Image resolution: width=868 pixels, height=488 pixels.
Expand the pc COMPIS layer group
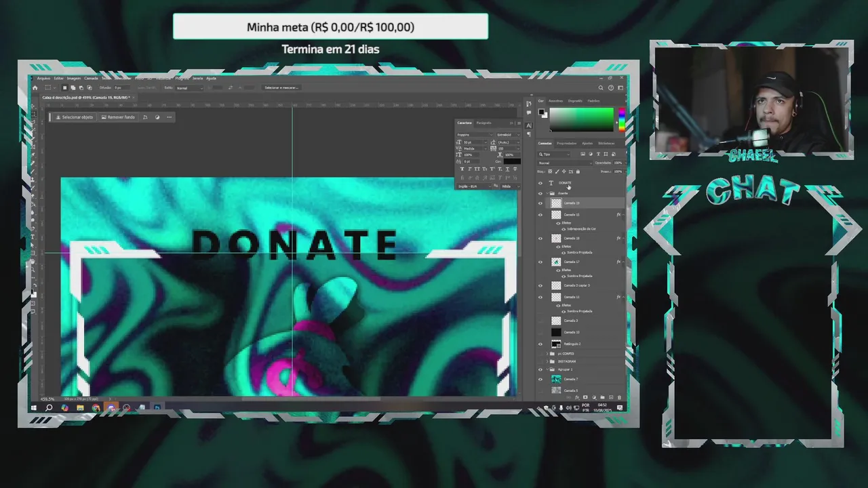tap(547, 354)
